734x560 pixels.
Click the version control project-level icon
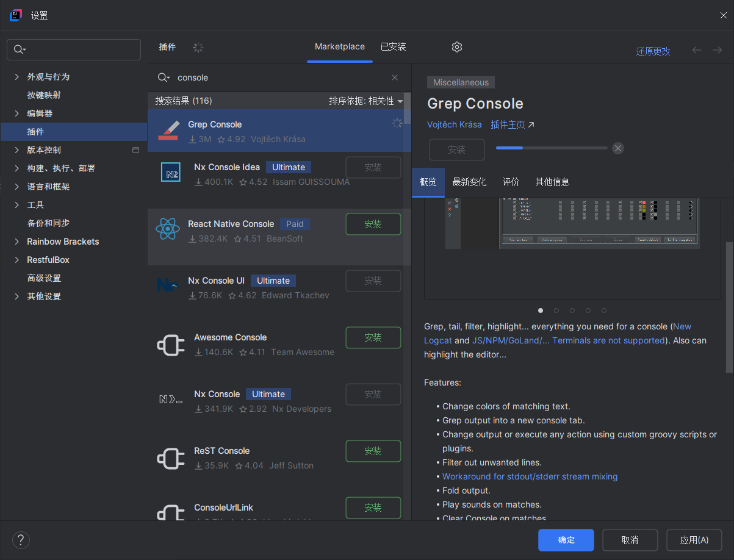click(x=135, y=150)
